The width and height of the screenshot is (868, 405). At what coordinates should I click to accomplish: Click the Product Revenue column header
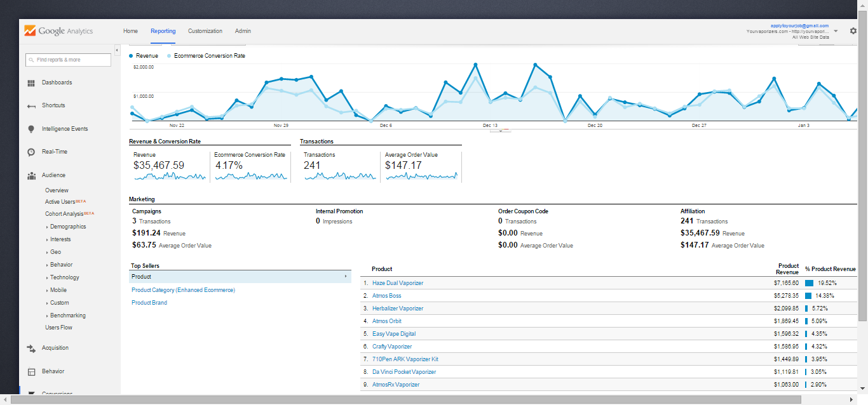(789, 269)
